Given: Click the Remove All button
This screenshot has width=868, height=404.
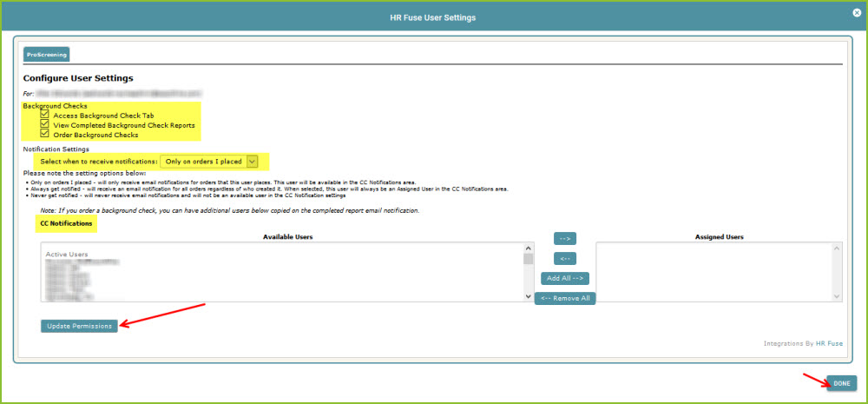Looking at the screenshot, I should point(565,298).
